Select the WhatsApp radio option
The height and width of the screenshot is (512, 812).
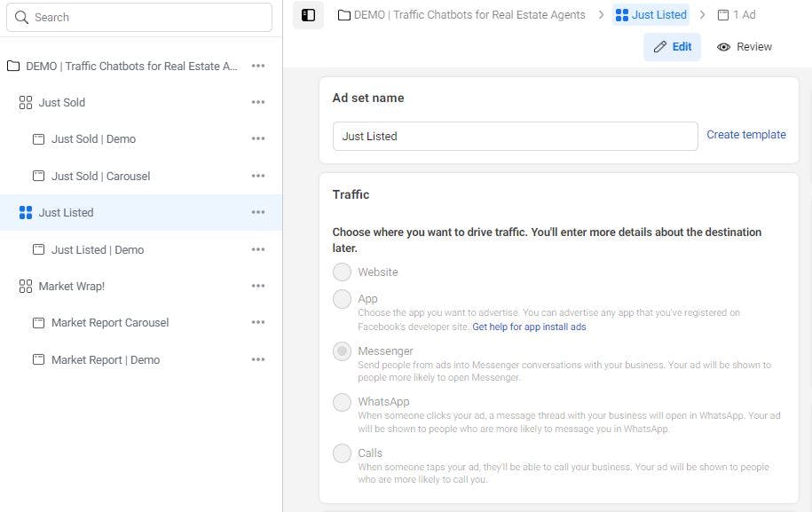pyautogui.click(x=342, y=402)
